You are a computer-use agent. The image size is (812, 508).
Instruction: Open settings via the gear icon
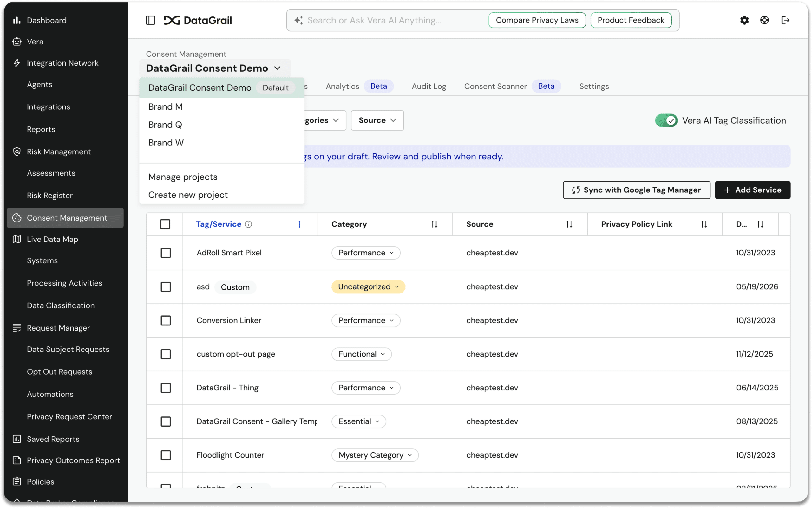pyautogui.click(x=744, y=20)
